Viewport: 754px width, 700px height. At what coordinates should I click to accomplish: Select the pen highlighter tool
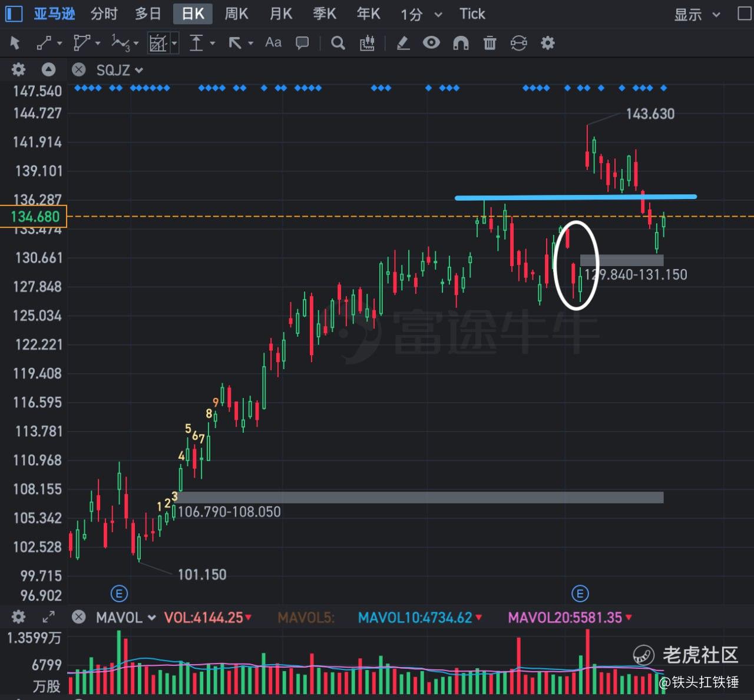coord(403,43)
